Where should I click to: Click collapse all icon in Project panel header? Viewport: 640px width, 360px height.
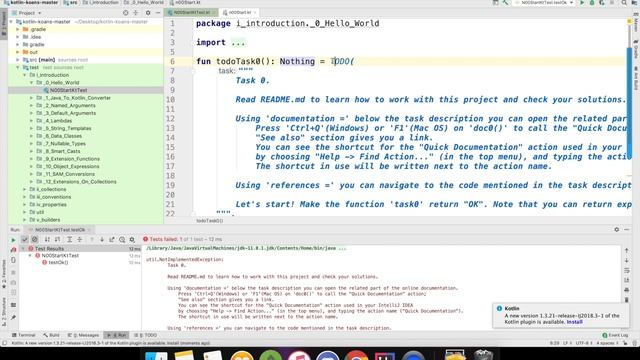(x=136, y=13)
